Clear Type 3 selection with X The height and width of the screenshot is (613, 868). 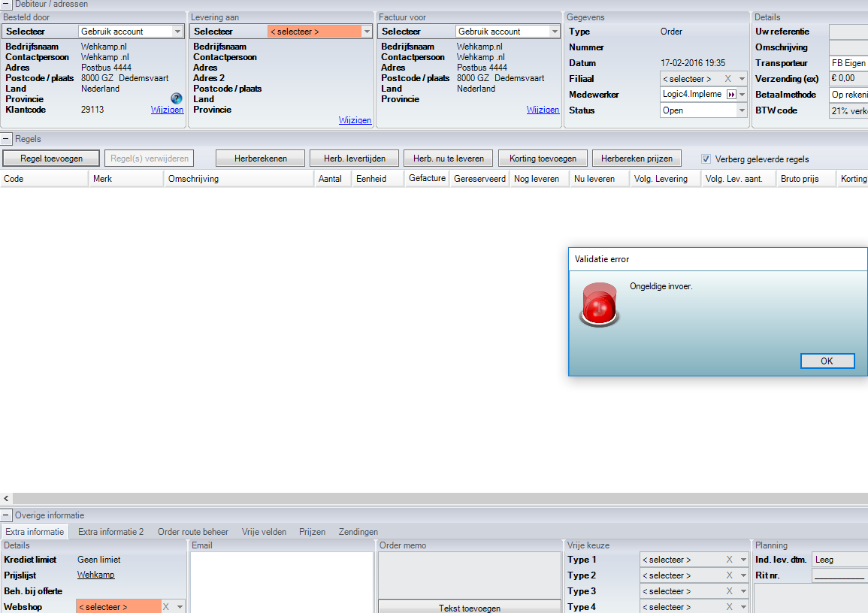point(729,591)
